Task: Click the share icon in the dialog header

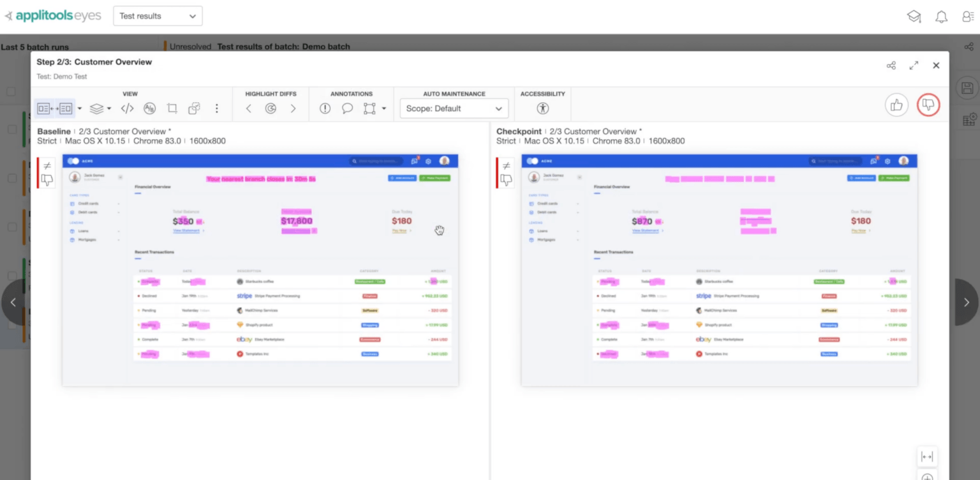Action: click(891, 65)
